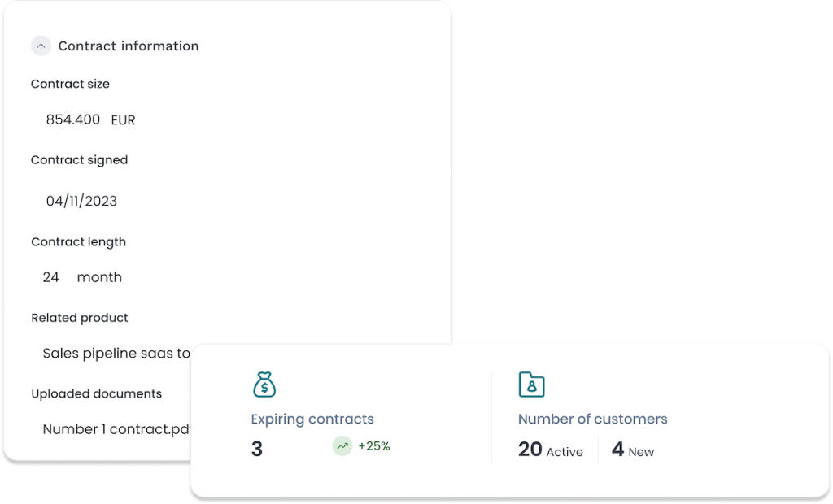The width and height of the screenshot is (833, 504).
Task: Click the Number of customers title
Action: click(592, 419)
